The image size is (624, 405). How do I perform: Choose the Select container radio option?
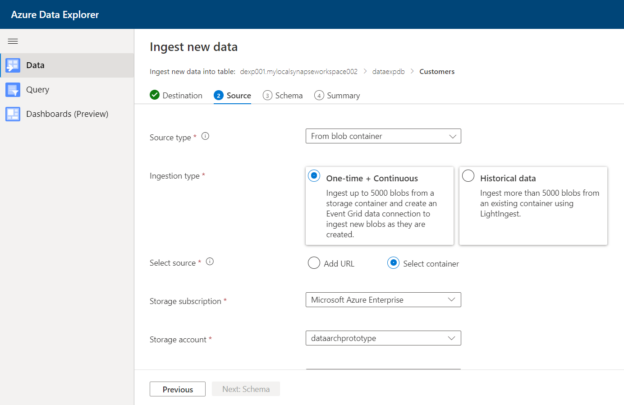point(393,264)
